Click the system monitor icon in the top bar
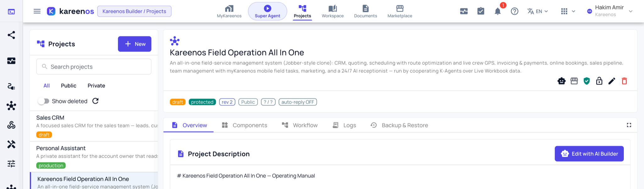644x189 pixels. pos(464,11)
